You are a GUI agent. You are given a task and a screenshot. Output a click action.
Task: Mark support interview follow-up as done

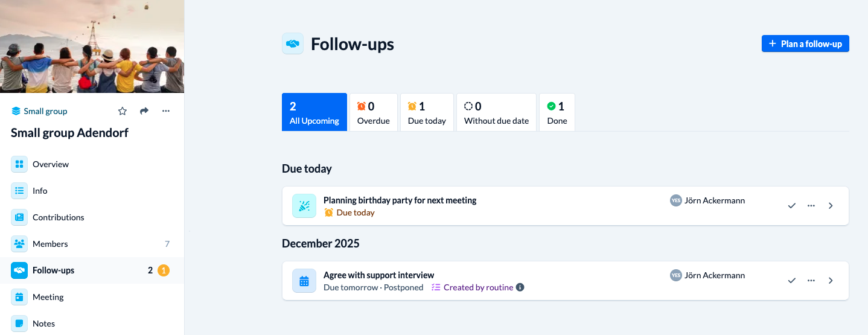(792, 281)
